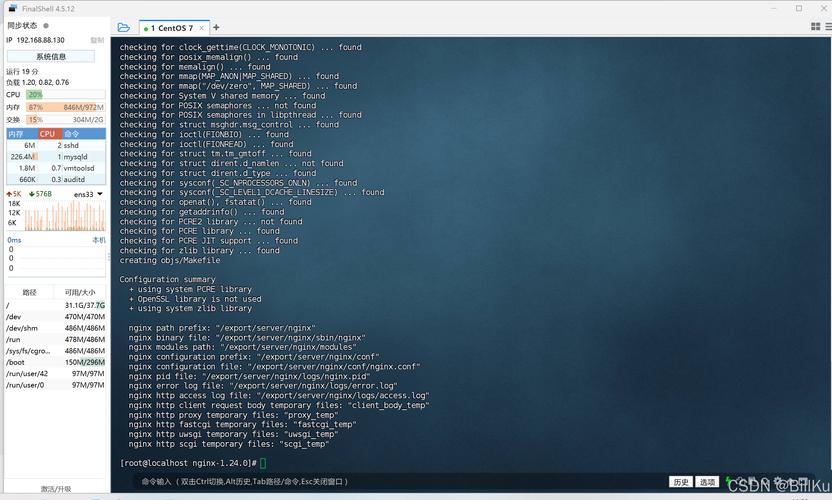Sort processes by 命令 column
The width and height of the screenshot is (832, 500).
point(72,133)
